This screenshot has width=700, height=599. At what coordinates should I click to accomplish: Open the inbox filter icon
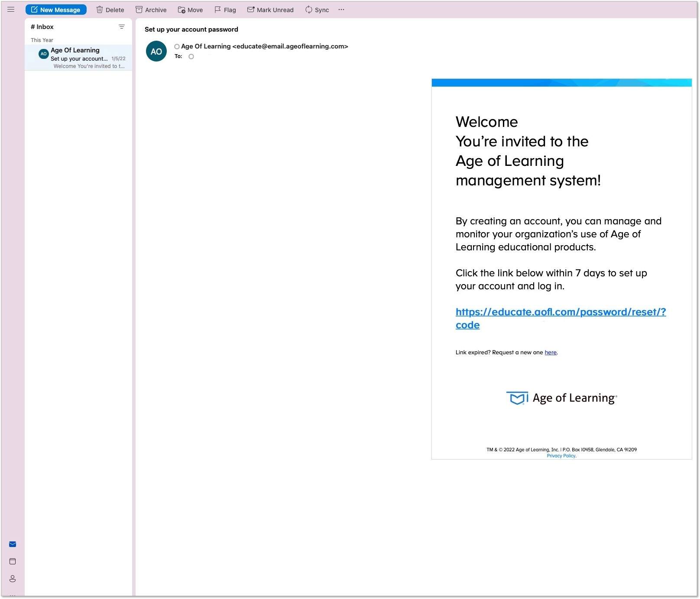pyautogui.click(x=122, y=27)
